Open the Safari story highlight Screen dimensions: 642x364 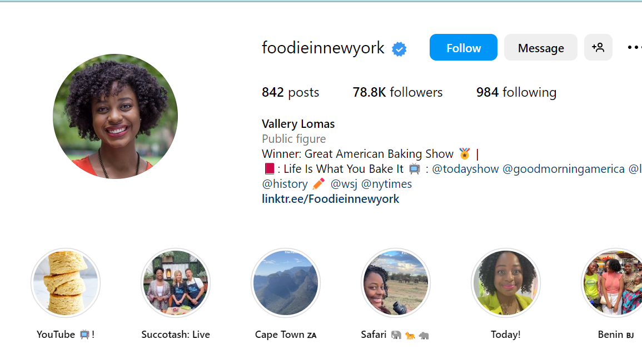(x=396, y=283)
